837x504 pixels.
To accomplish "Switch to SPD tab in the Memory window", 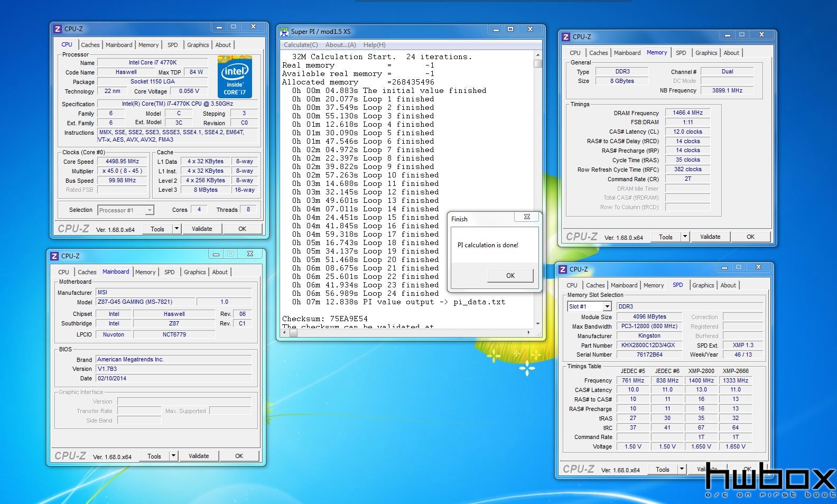I will (x=681, y=53).
